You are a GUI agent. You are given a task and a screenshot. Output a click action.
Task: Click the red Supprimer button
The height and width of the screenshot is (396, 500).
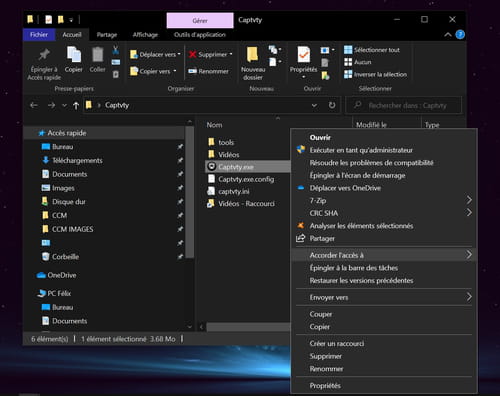(210, 54)
